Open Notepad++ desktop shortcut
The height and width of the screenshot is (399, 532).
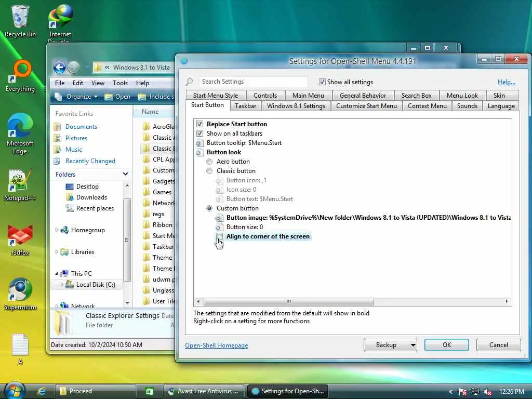point(20,185)
